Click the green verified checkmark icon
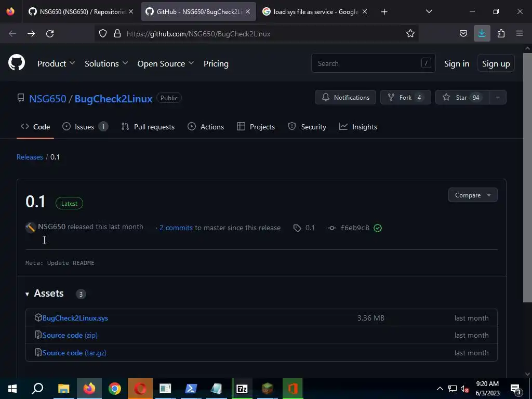 [x=378, y=228]
